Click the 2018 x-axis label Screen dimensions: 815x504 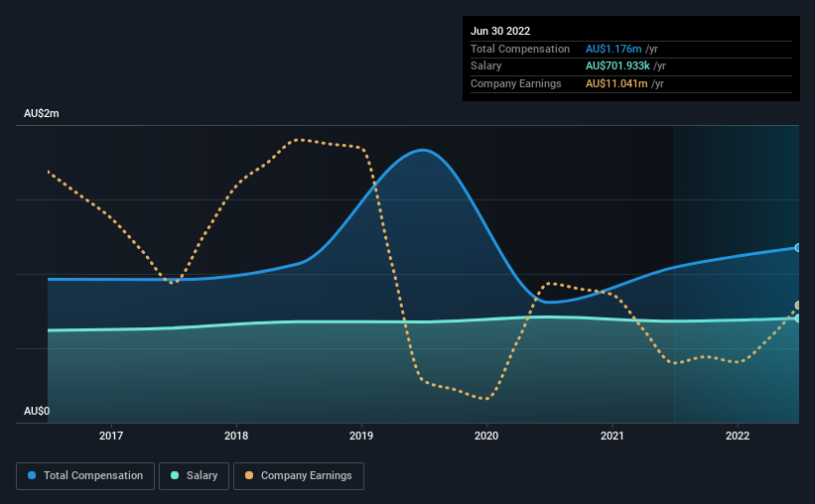click(236, 436)
